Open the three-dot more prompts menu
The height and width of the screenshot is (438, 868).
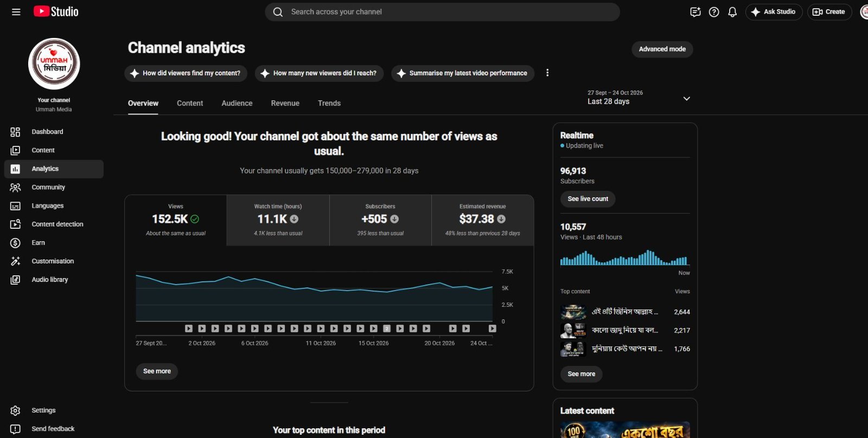click(x=547, y=73)
